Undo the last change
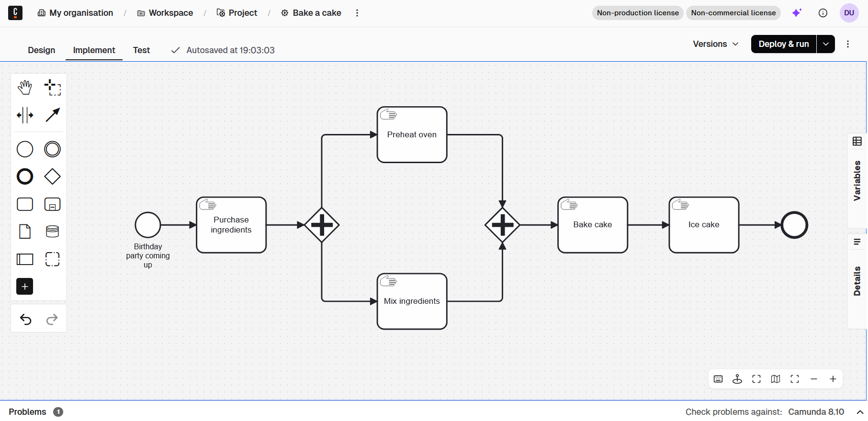 coord(26,319)
